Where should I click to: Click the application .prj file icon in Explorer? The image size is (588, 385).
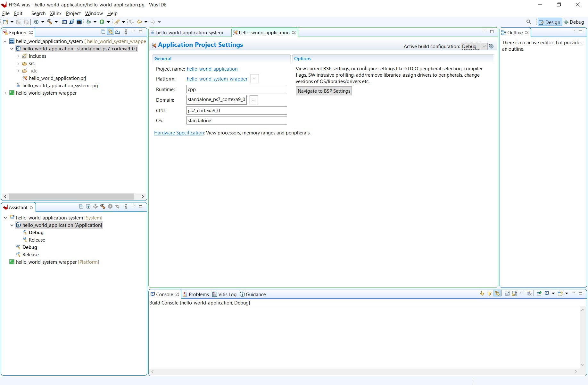coord(25,78)
